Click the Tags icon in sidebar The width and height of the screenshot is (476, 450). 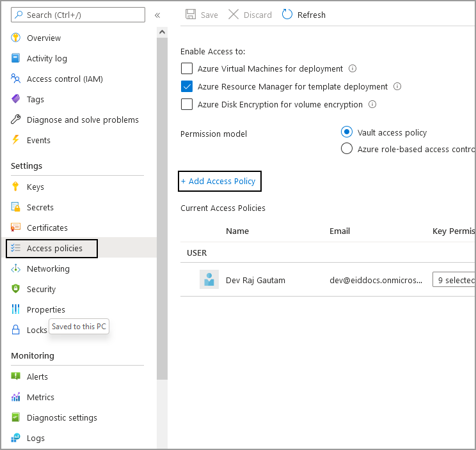tap(16, 100)
